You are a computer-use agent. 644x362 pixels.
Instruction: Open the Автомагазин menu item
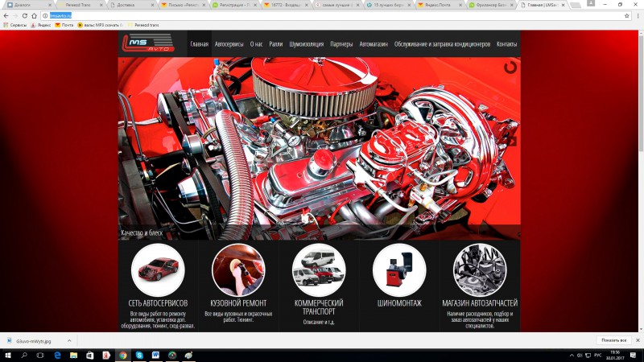click(x=374, y=44)
